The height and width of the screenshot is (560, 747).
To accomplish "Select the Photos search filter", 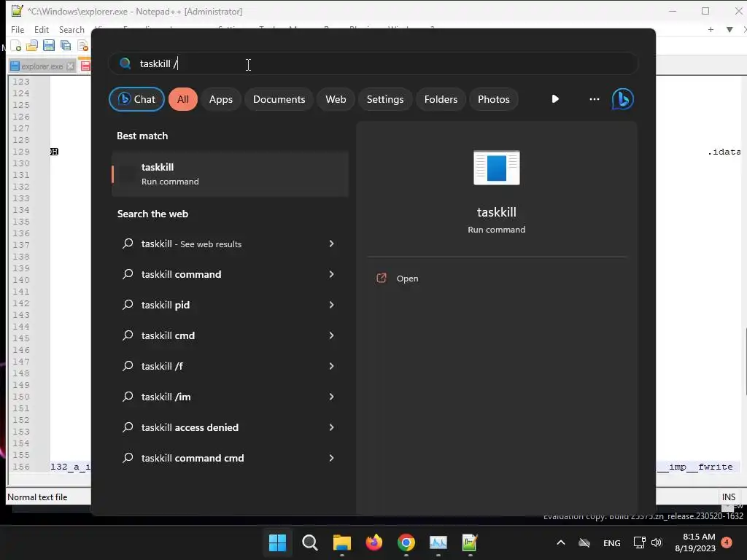I will 494,99.
